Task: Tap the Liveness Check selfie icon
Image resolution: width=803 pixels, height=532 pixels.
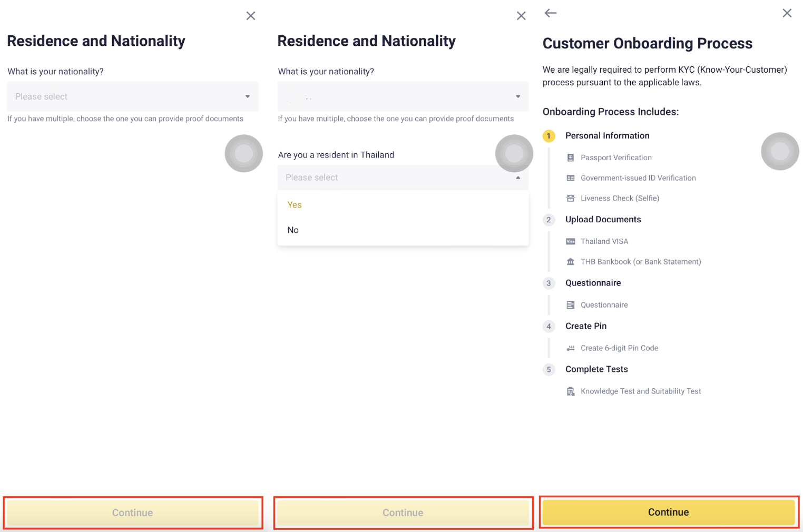Action: 570,198
